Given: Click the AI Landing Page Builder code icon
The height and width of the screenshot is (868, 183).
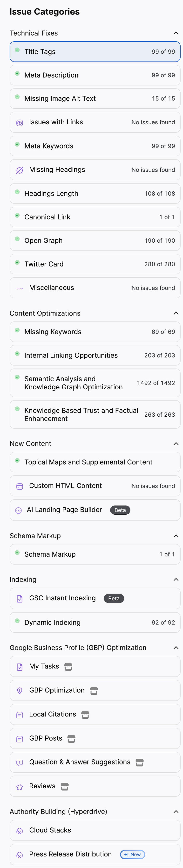Looking at the screenshot, I should (x=19, y=511).
